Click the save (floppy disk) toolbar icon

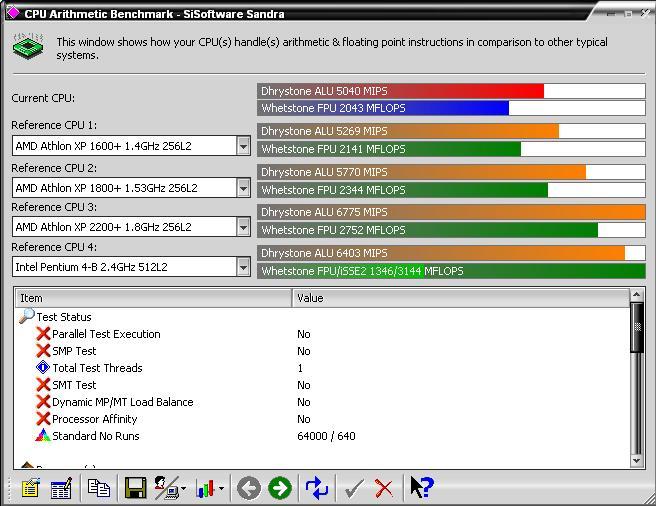(x=135, y=488)
